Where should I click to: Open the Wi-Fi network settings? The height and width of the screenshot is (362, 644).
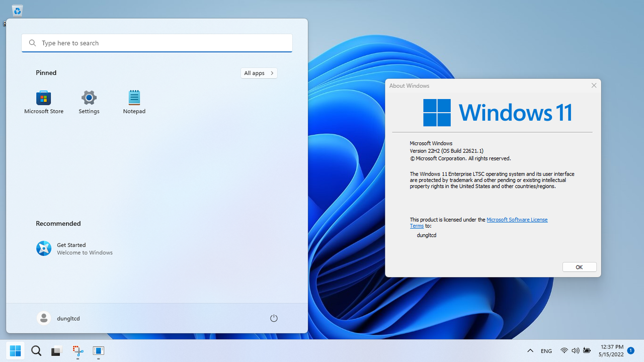(564, 350)
